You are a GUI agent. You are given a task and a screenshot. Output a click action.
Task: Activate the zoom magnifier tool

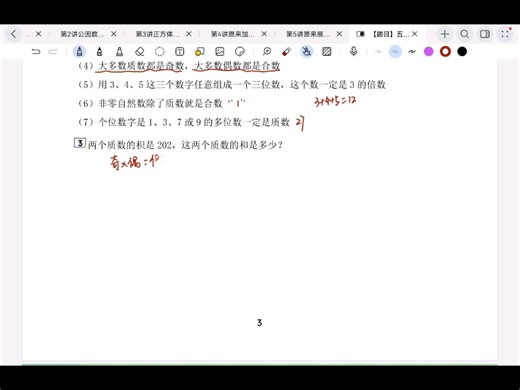pyautogui.click(x=267, y=52)
